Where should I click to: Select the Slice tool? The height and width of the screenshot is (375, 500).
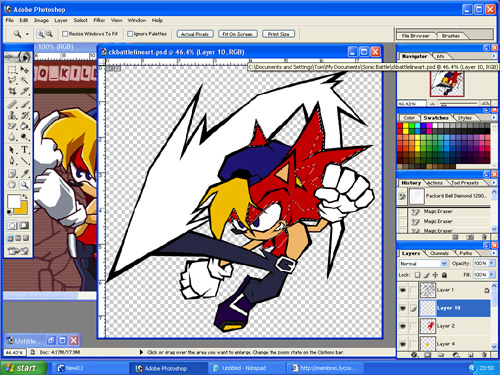point(24,91)
